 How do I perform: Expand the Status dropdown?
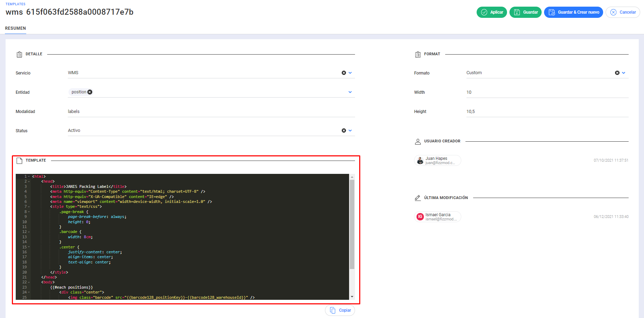350,130
